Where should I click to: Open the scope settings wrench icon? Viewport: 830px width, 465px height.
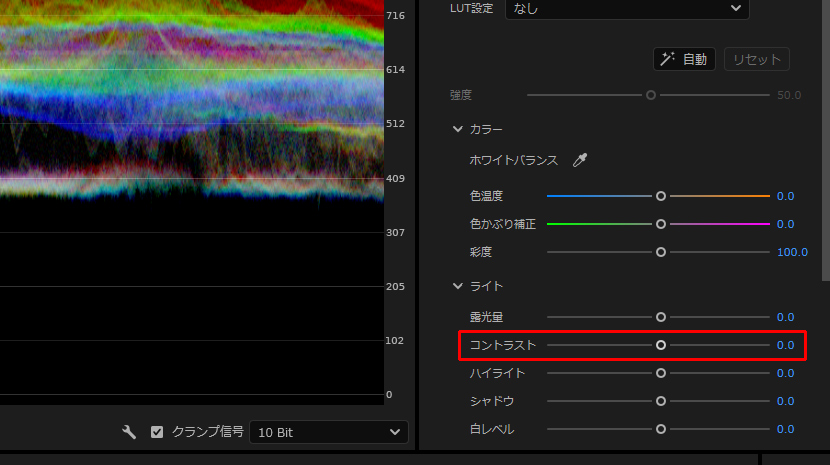[129, 432]
